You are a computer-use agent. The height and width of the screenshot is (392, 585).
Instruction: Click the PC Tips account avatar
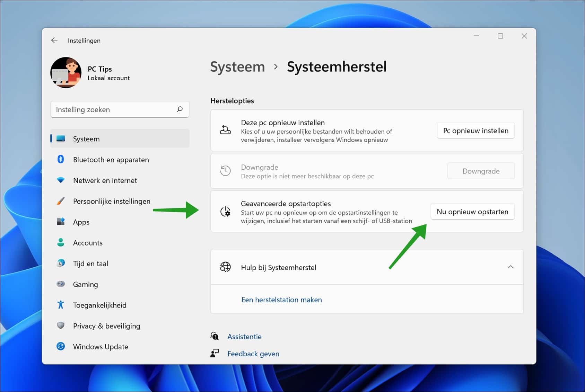66,72
